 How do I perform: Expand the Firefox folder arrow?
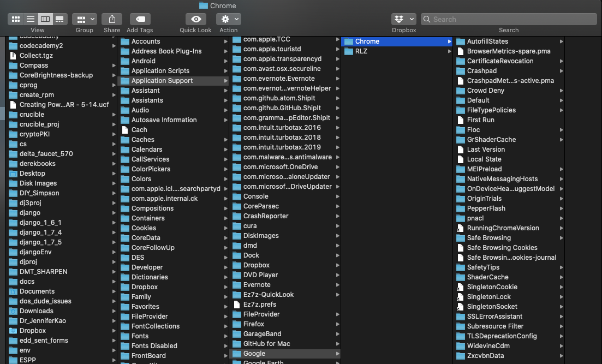[337, 324]
